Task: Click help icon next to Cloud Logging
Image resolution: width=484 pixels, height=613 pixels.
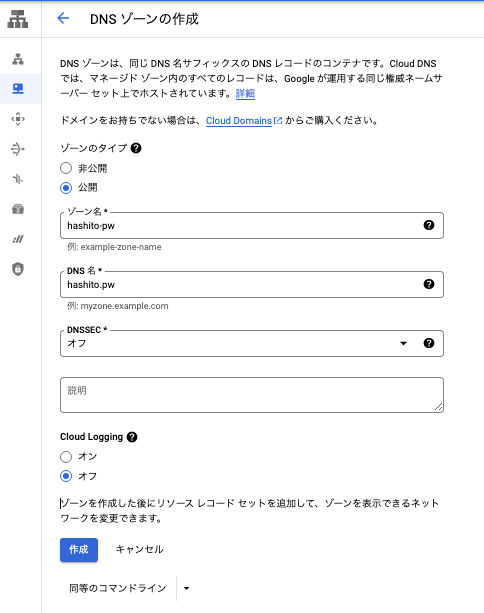Action: pos(132,437)
